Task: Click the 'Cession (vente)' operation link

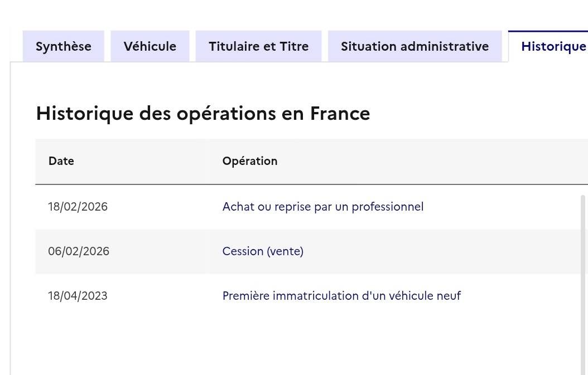Action: [263, 251]
